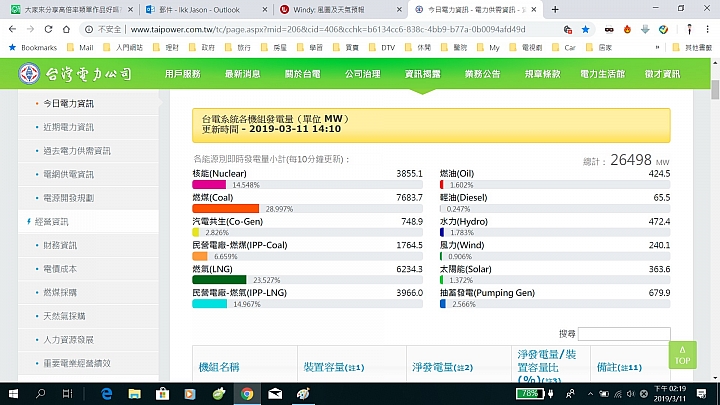Open 電價成本 sidebar link
Viewport: 720px width, 405px height.
click(60, 269)
